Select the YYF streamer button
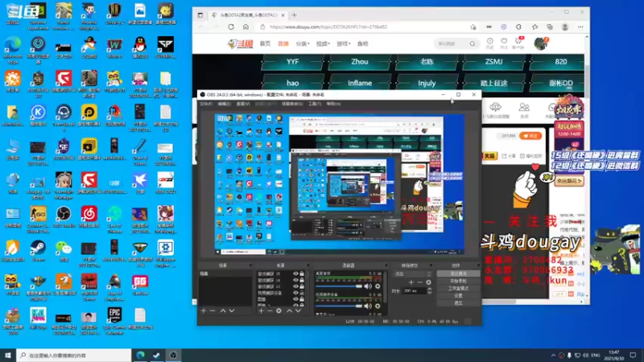Screen dimensions: 644x362 (x=292, y=62)
